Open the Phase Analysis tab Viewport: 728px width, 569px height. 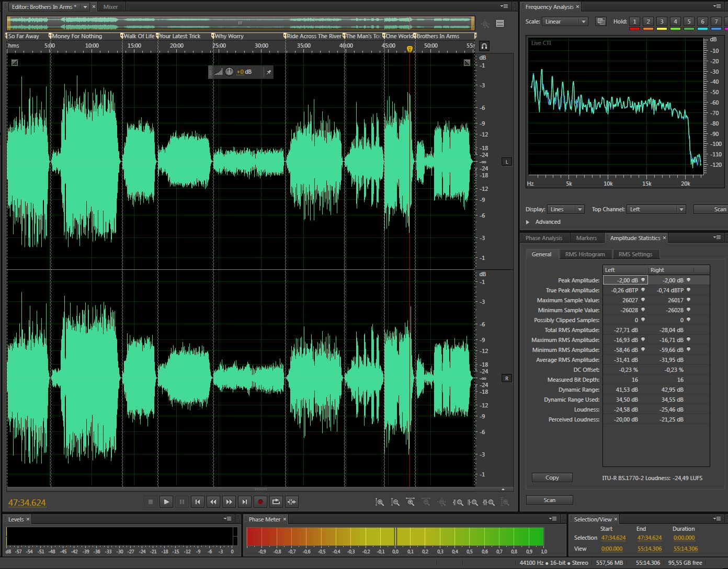[x=544, y=238]
